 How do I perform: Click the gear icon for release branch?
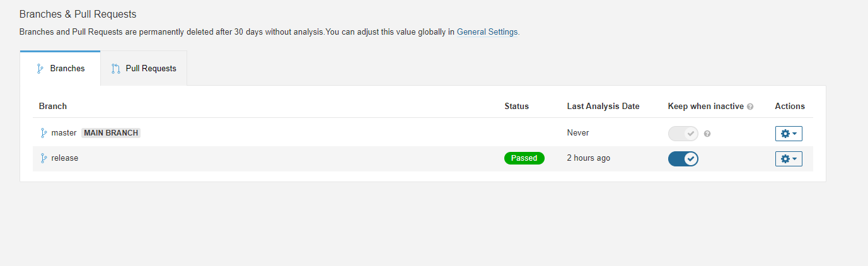(785, 159)
